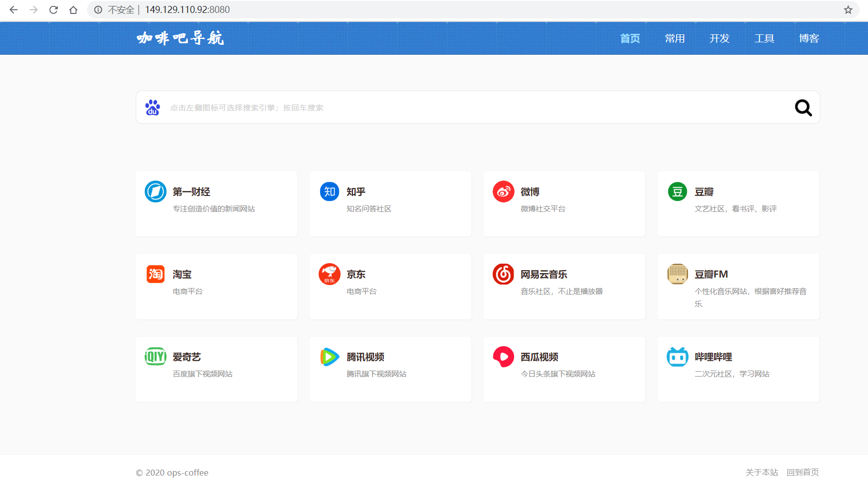Open the 工具 navigation tab
The height and width of the screenshot is (490, 868).
click(764, 38)
